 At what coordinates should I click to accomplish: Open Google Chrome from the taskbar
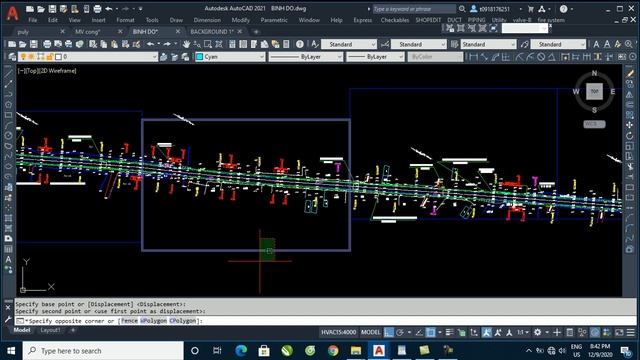tap(333, 351)
